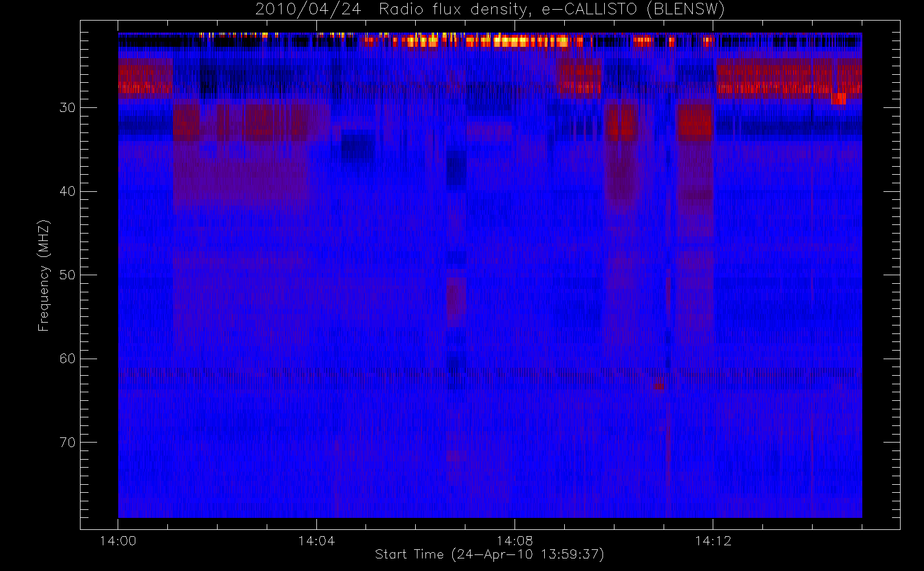Click the 30 MHz frequency tick label
Screen dimensions: 924x571
[67, 107]
